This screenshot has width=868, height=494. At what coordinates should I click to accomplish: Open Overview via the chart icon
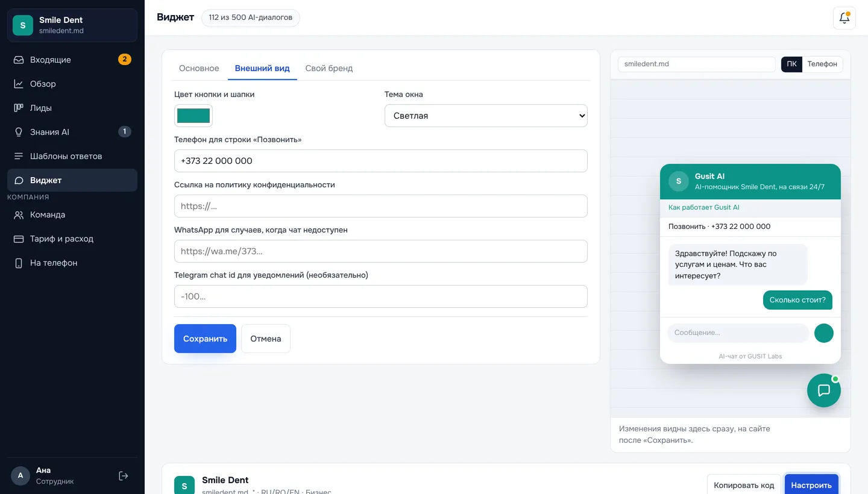coord(19,84)
